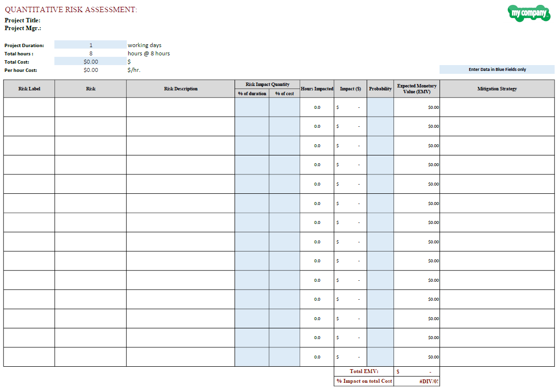Click the Hours Impacted column header
559x392 pixels.
pos(317,88)
